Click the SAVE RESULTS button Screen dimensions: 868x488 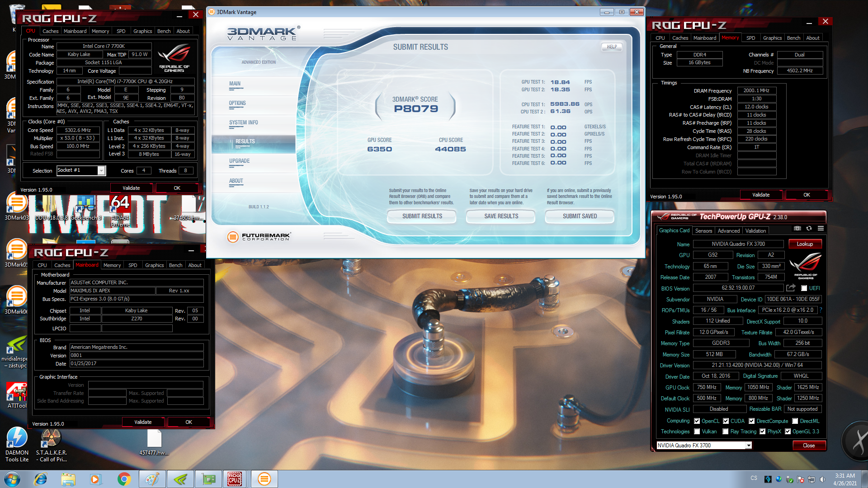pos(501,216)
